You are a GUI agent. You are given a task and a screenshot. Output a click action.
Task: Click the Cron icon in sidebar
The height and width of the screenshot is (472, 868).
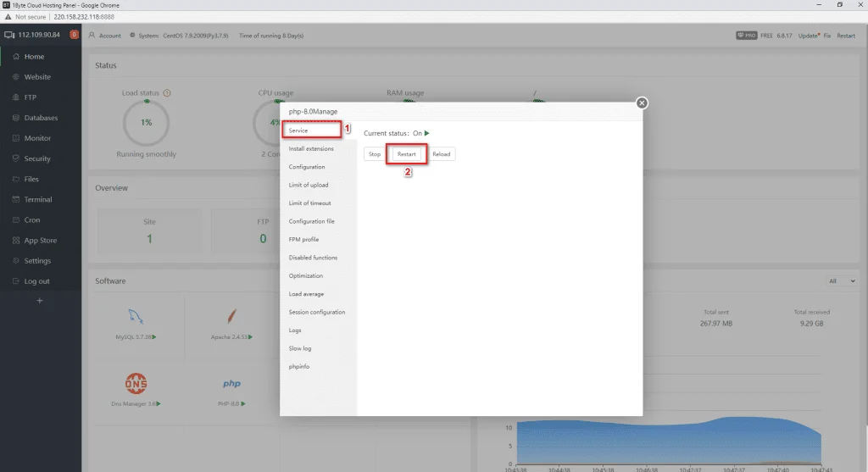tap(15, 219)
